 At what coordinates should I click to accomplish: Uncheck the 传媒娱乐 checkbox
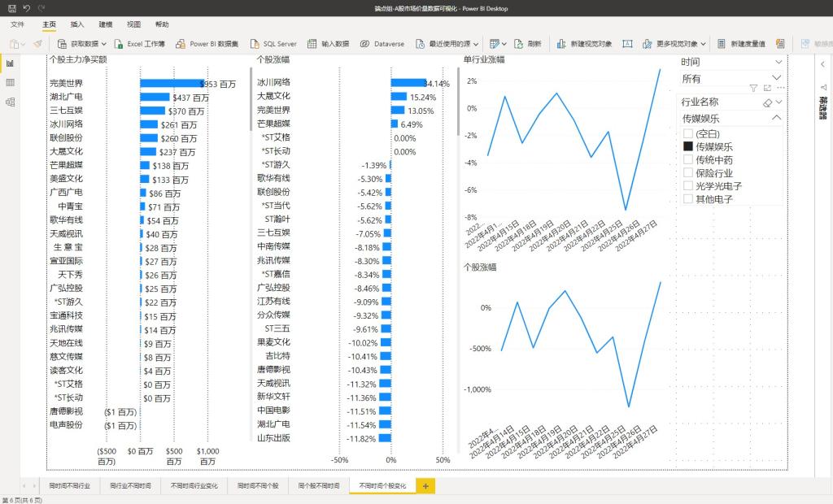pos(688,147)
